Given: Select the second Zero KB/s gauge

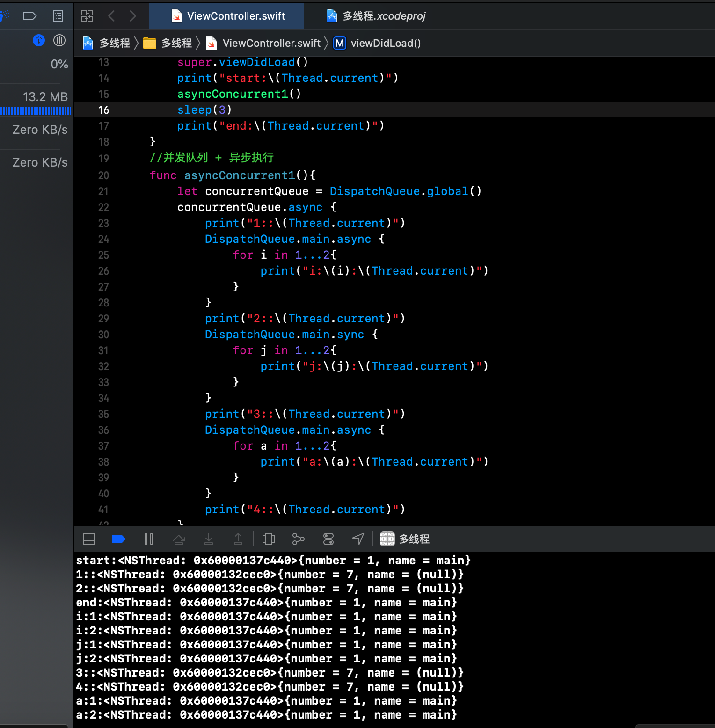Looking at the screenshot, I should point(40,162).
